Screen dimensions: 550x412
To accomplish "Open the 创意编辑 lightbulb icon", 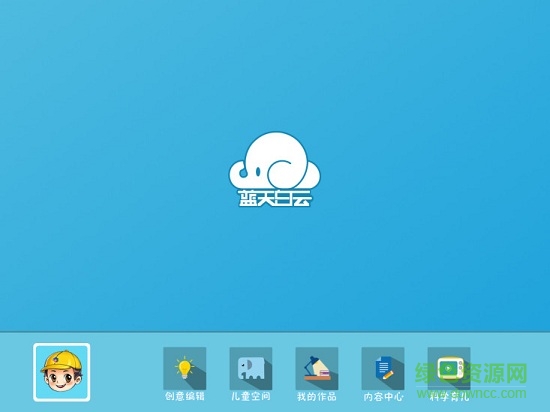I will tap(185, 369).
